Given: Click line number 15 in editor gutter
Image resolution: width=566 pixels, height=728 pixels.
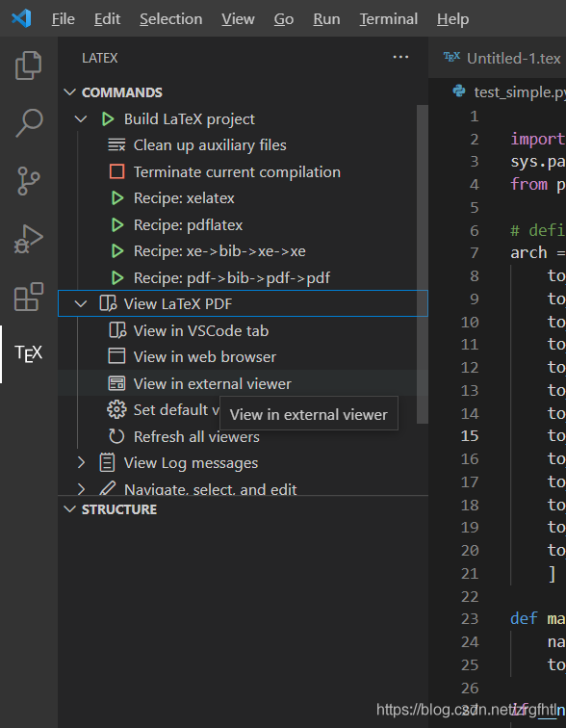Looking at the screenshot, I should (x=470, y=435).
